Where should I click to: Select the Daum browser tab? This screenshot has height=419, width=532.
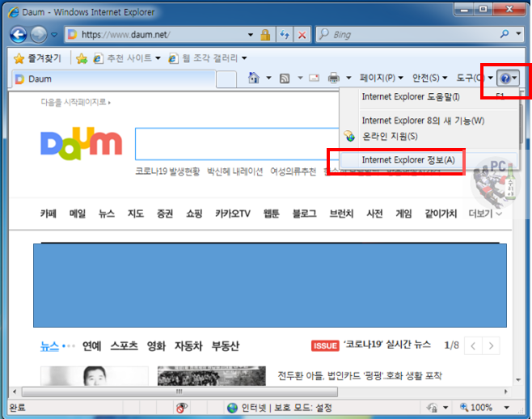click(114, 79)
